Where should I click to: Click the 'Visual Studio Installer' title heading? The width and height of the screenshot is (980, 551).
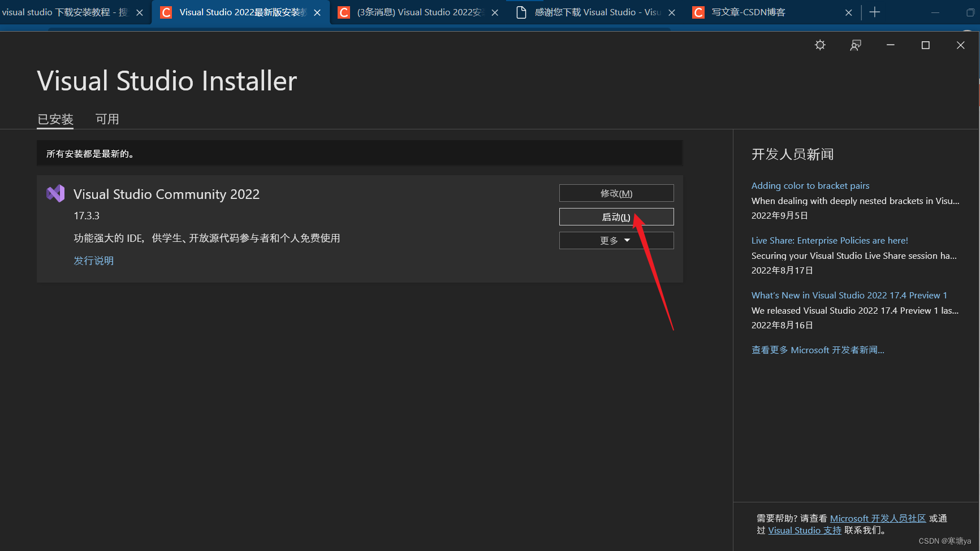(x=167, y=81)
